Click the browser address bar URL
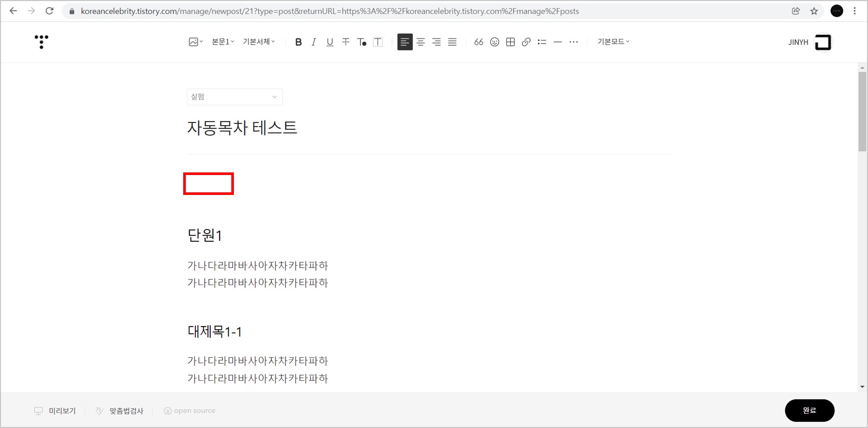This screenshot has width=868, height=428. (330, 11)
